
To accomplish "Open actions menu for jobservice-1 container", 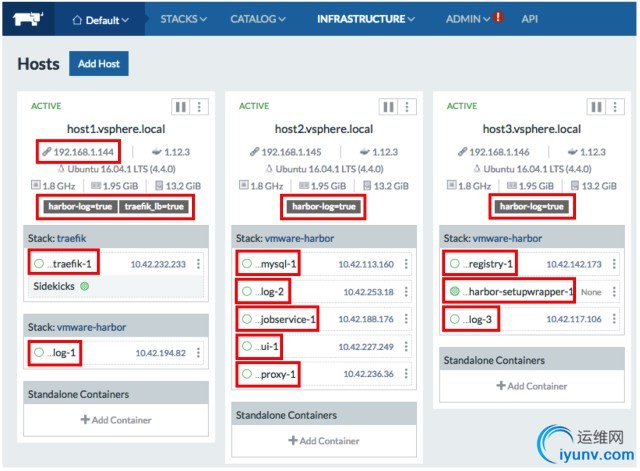I will click(x=406, y=319).
